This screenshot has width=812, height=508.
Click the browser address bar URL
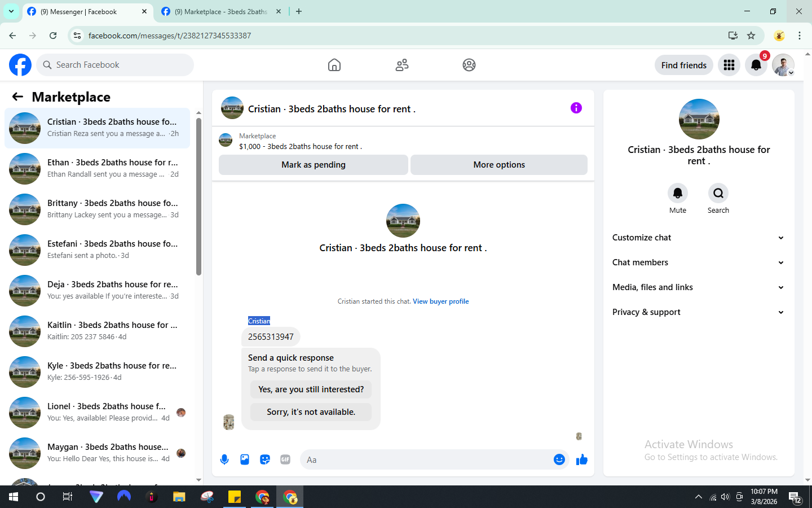coord(170,36)
